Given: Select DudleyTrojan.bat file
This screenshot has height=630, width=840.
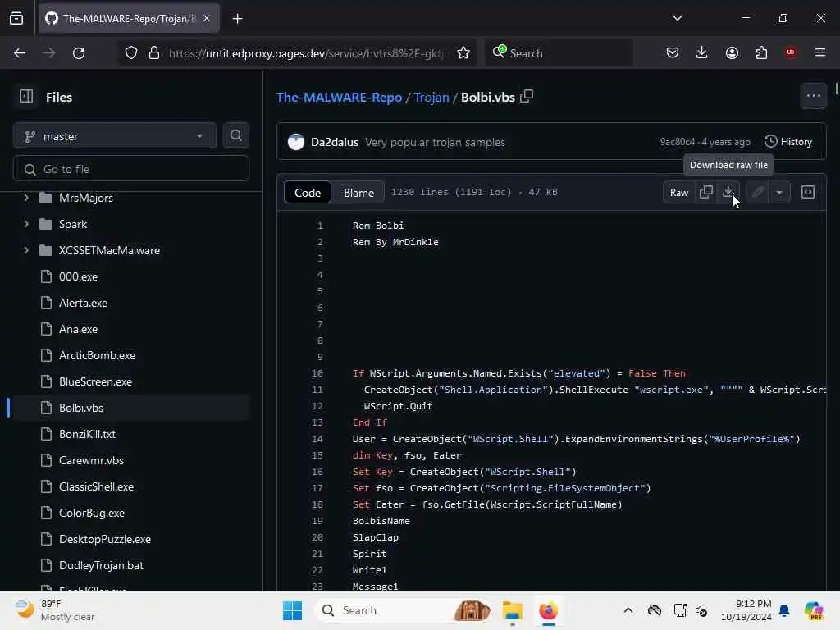Looking at the screenshot, I should pyautogui.click(x=101, y=565).
